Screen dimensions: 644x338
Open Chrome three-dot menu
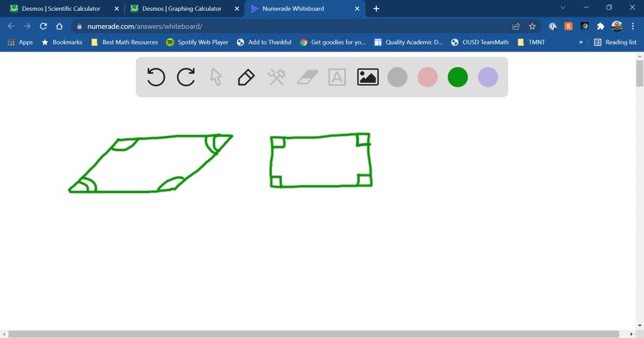(x=633, y=26)
